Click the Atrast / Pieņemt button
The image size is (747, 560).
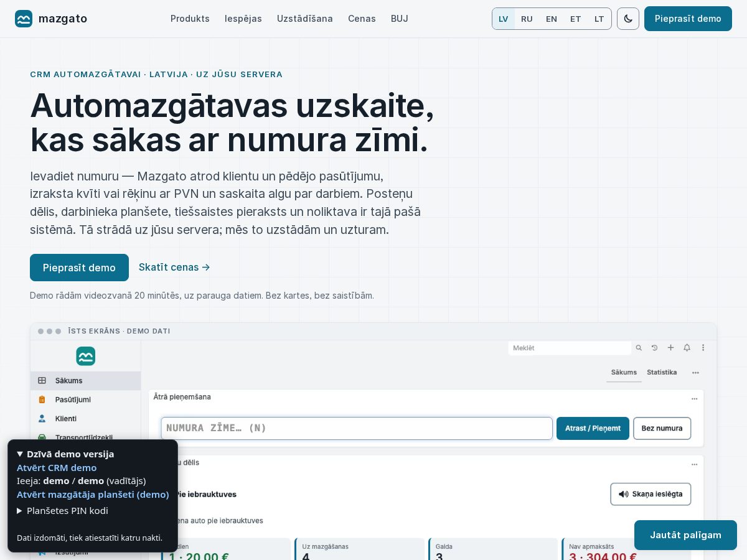[x=593, y=428]
